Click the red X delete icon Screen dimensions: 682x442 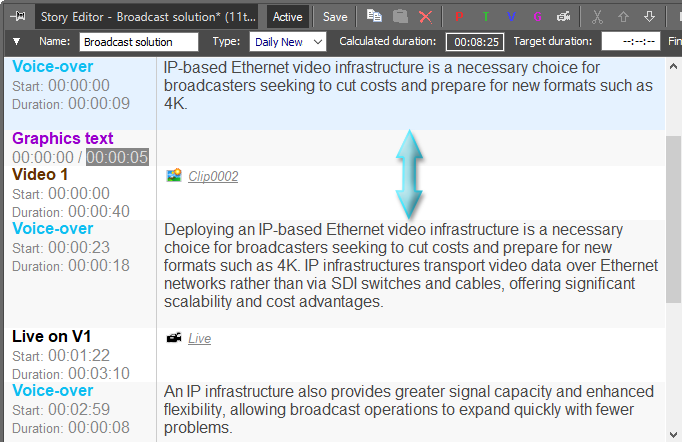pos(426,16)
